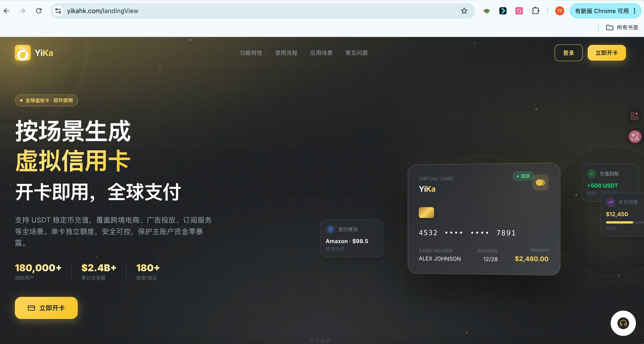Click the gold chip on the virtual card
Viewport: 644px width, 344px height.
(x=426, y=213)
